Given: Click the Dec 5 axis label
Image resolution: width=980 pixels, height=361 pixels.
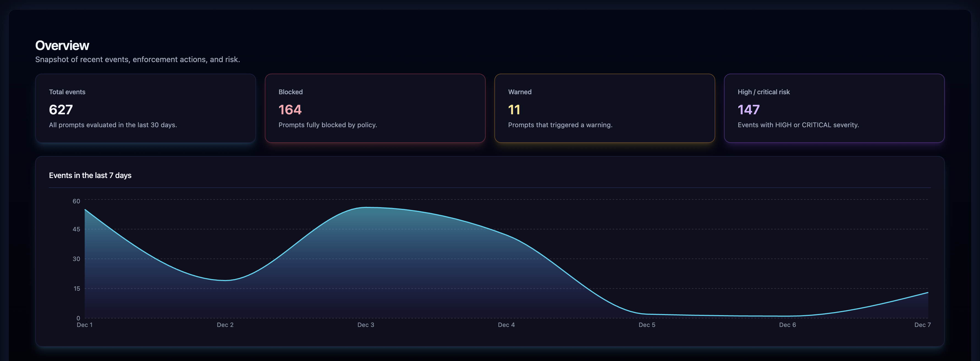Looking at the screenshot, I should (647, 325).
